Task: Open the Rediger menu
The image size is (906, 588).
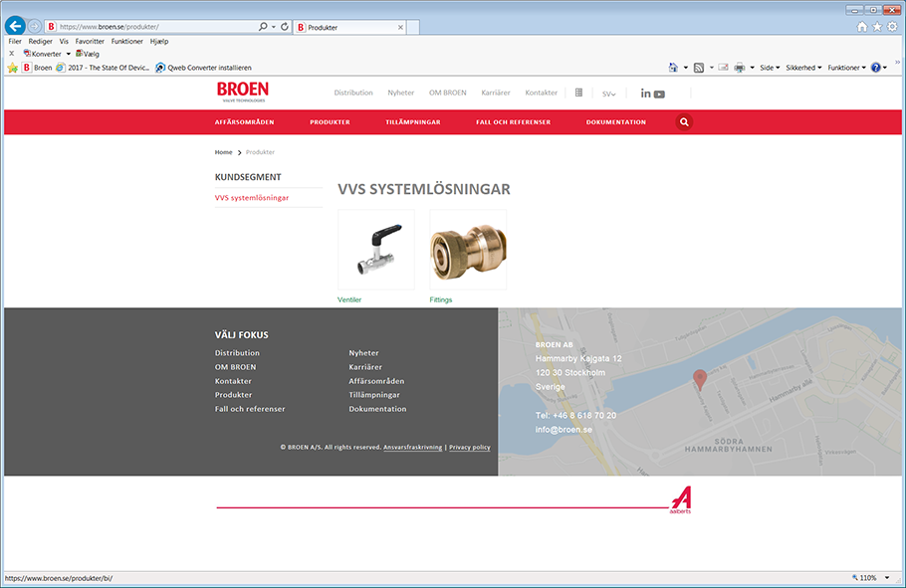Action: 41,41
